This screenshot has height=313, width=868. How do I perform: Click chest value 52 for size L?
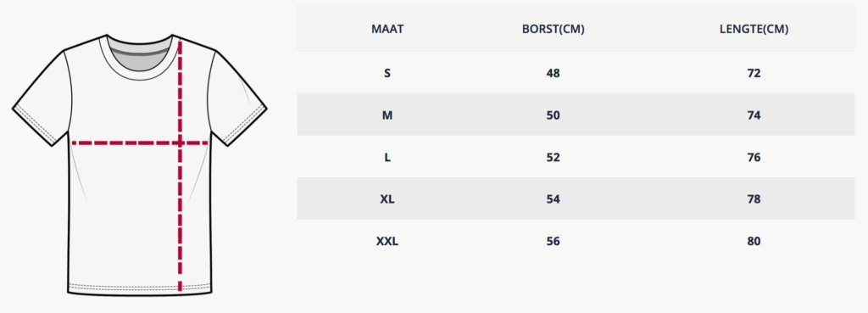pos(553,157)
